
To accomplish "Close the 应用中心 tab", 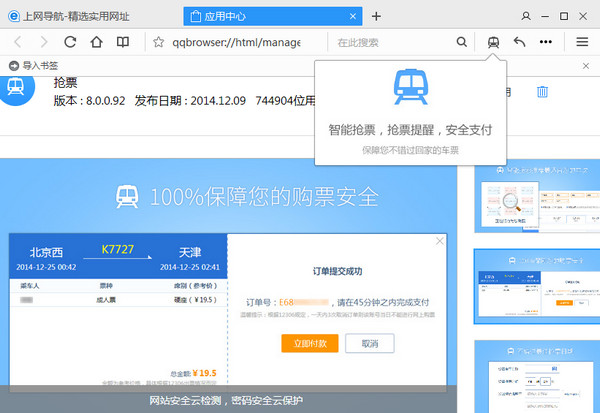I will click(353, 16).
